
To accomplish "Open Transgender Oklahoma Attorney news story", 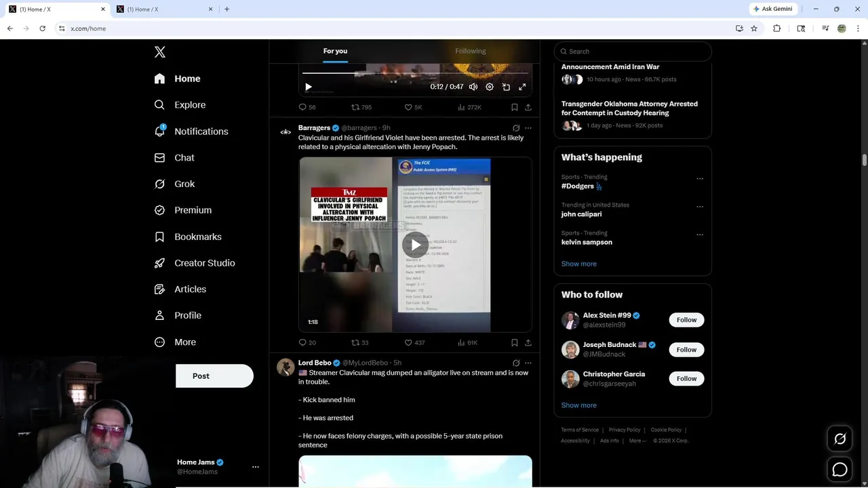I will click(629, 108).
